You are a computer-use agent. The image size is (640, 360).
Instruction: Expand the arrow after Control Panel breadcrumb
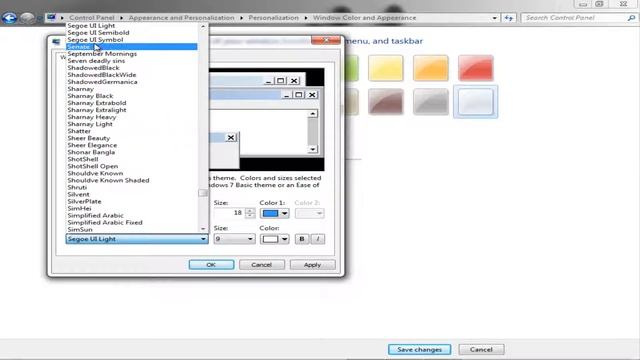click(x=121, y=18)
